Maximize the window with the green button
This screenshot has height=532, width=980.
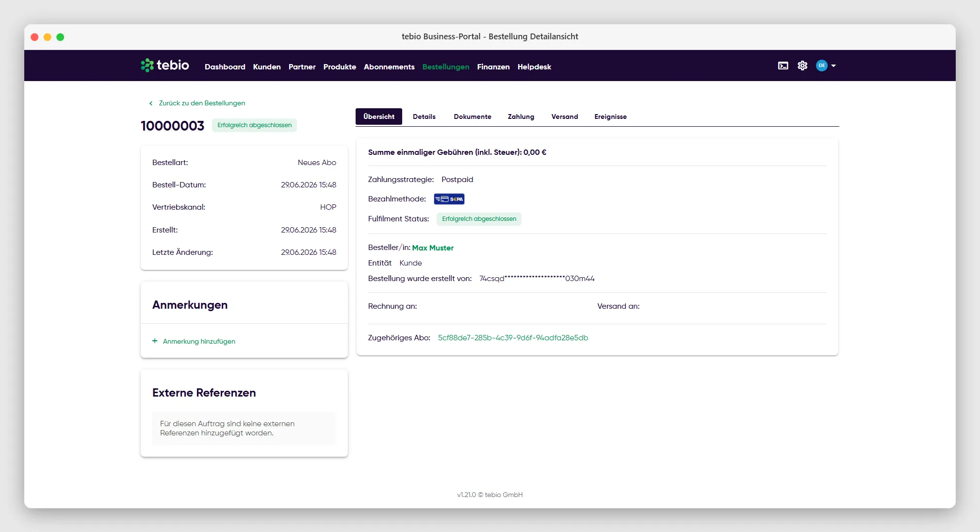pos(60,37)
